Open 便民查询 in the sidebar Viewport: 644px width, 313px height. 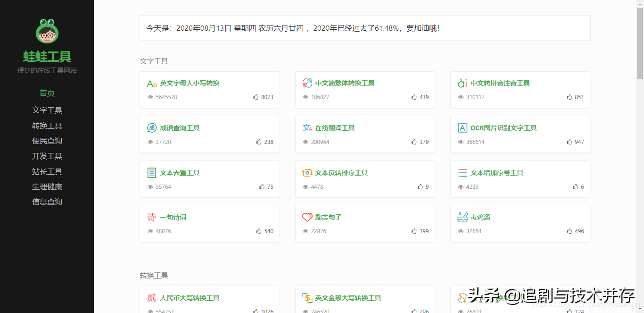(47, 141)
